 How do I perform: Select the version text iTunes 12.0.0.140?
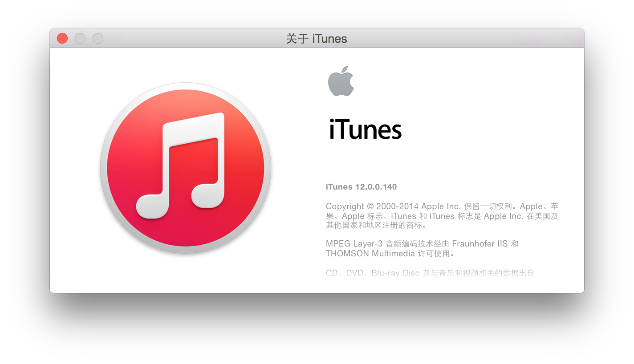(x=361, y=186)
